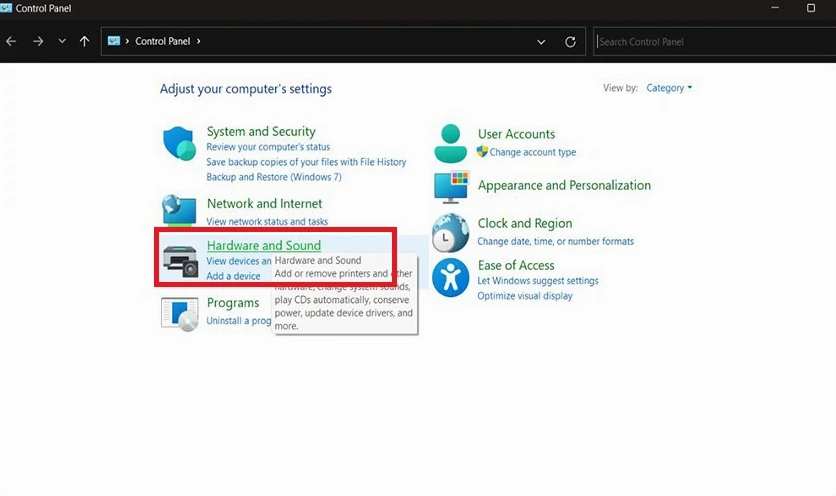Viewport: 836px width, 496px height.
Task: Click the Appearance and Personalization monitor icon
Action: (x=451, y=187)
